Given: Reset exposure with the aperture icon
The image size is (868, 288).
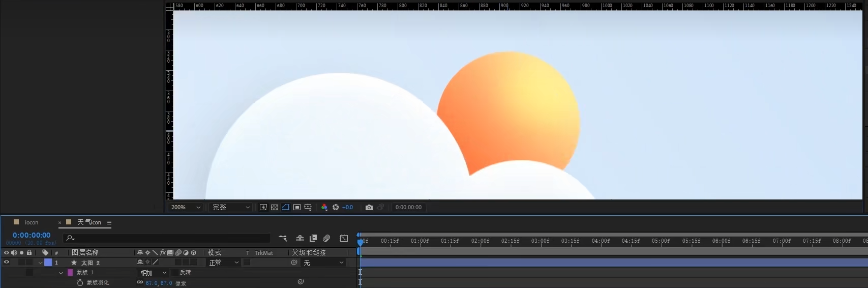Looking at the screenshot, I should coord(336,207).
